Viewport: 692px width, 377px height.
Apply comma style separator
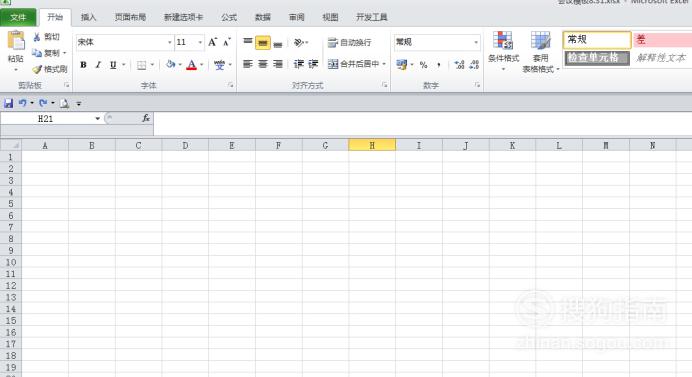(x=439, y=65)
